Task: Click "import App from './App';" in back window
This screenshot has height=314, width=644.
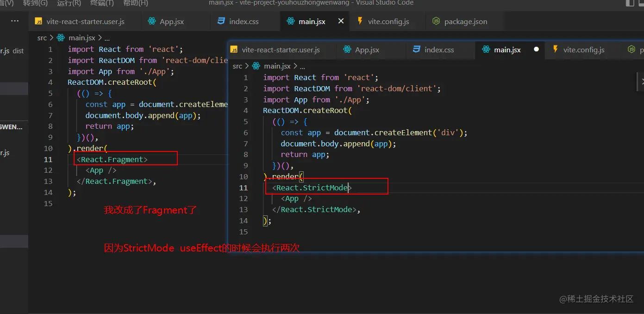Action: [121, 71]
